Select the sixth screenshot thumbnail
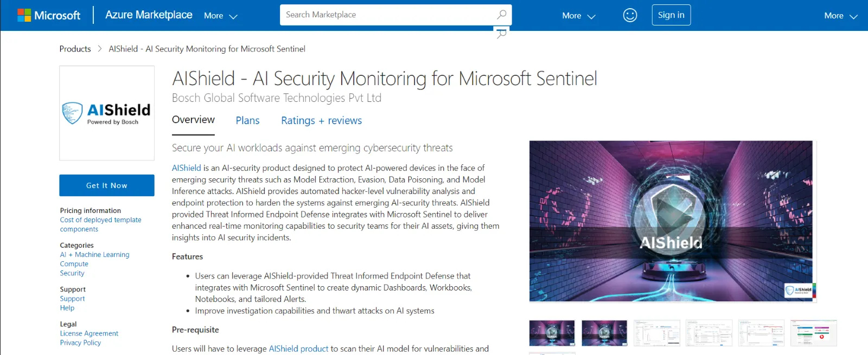The height and width of the screenshot is (355, 868). click(x=814, y=333)
